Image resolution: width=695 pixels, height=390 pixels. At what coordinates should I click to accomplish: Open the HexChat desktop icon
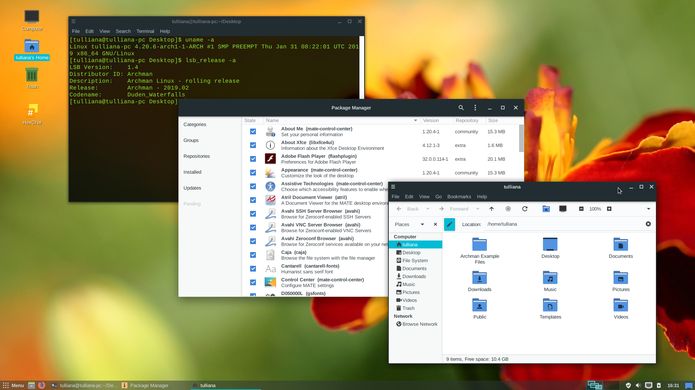coord(32,109)
